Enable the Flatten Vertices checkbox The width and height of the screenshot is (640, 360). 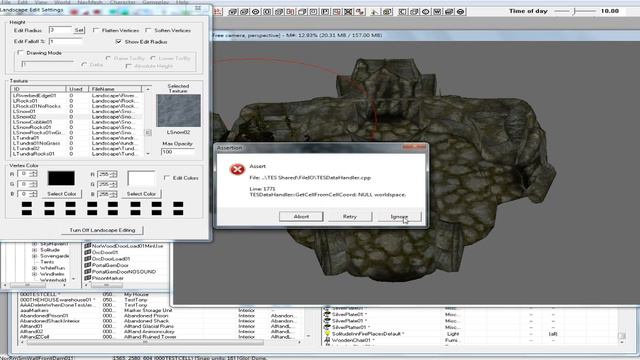tap(96, 30)
